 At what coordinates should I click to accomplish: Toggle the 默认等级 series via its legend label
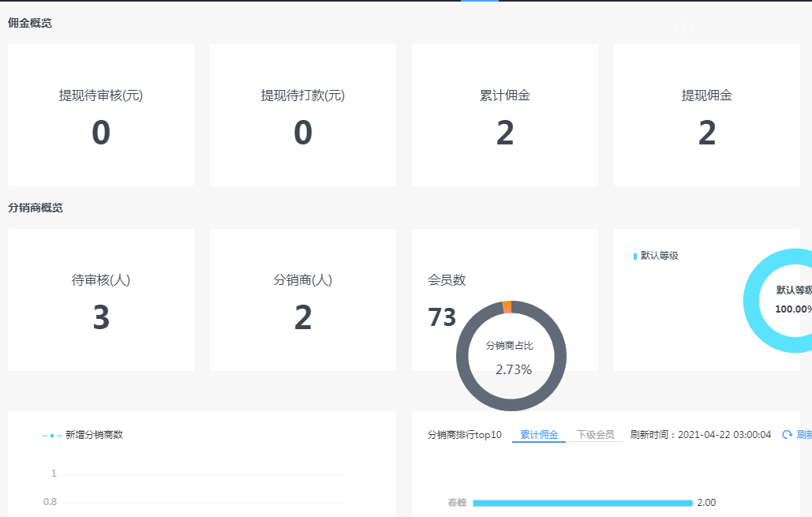point(660,256)
